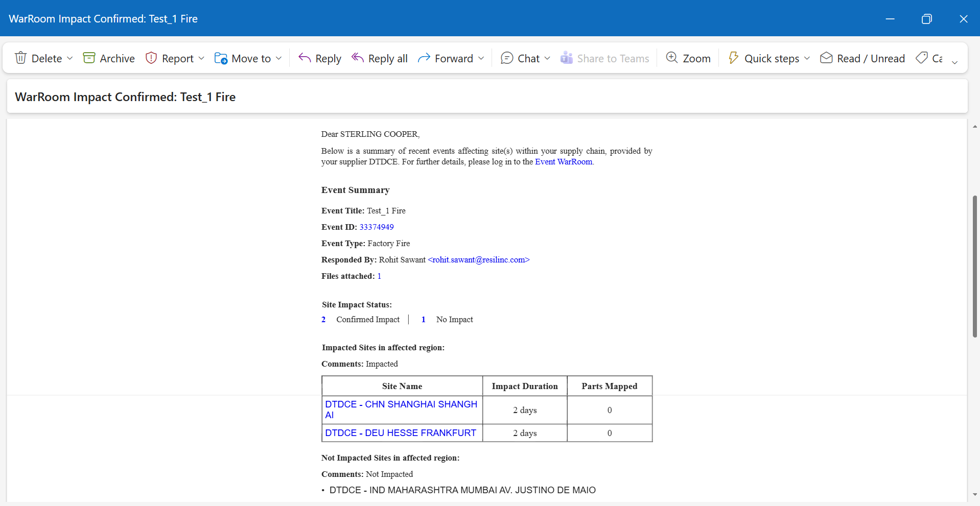Click the vertical scrollbar thumb
Viewport: 980px width, 506px height.
pyautogui.click(x=975, y=266)
